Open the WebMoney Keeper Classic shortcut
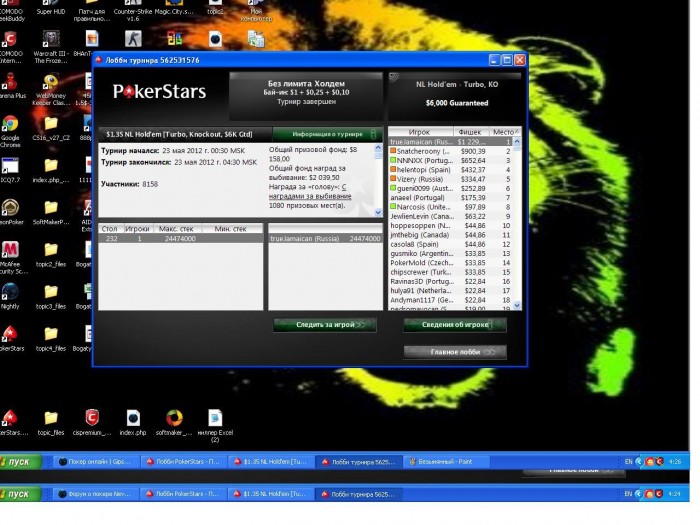 point(51,89)
